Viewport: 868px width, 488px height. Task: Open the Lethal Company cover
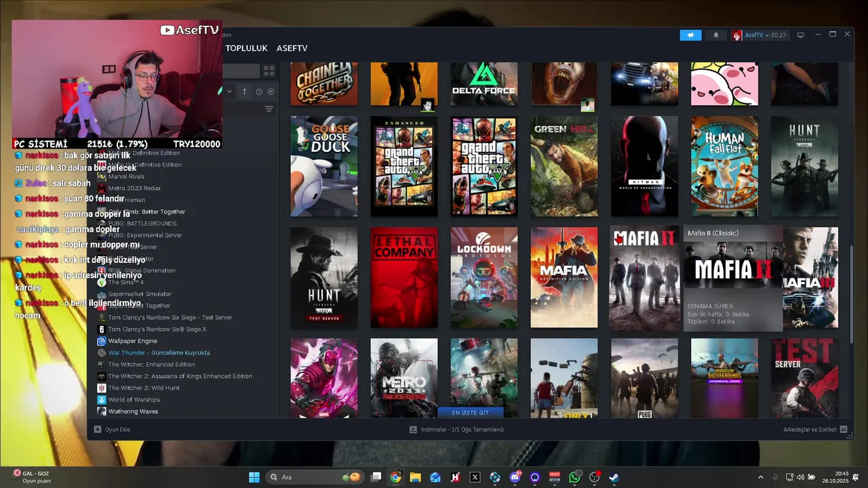(404, 277)
